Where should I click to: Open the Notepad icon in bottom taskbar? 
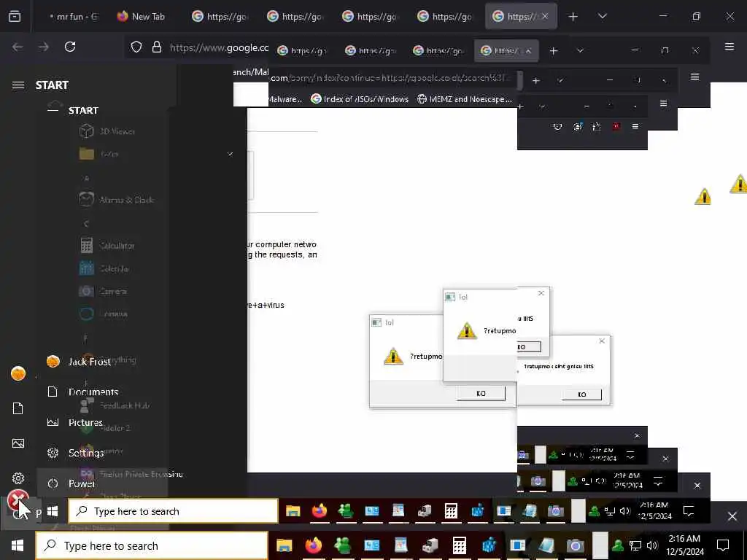546,545
